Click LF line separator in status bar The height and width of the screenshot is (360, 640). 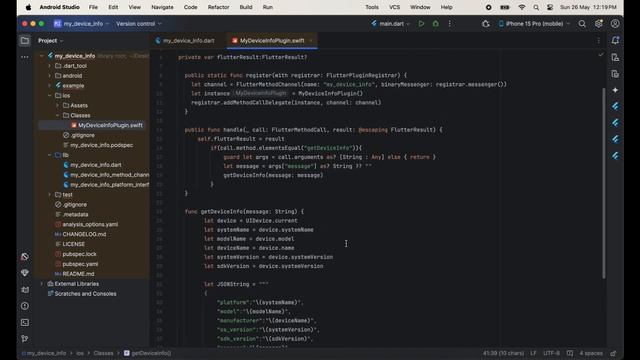(x=533, y=353)
